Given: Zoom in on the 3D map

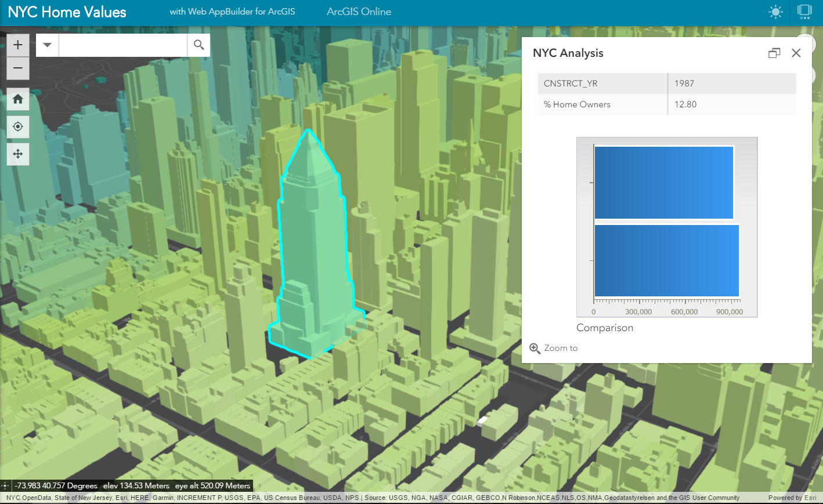Looking at the screenshot, I should pyautogui.click(x=18, y=45).
